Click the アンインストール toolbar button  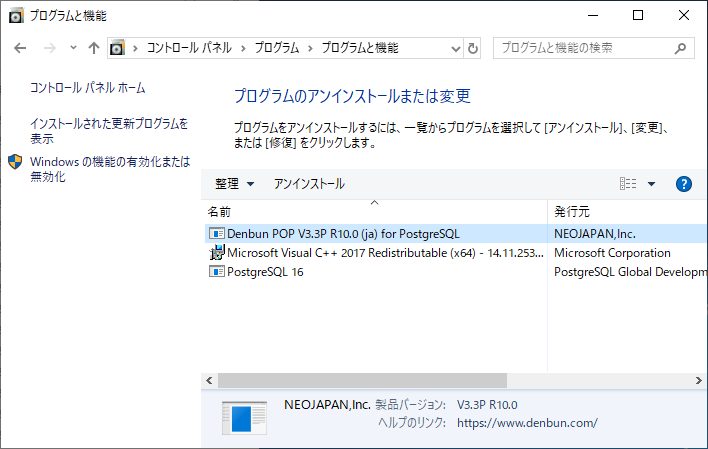coord(309,184)
